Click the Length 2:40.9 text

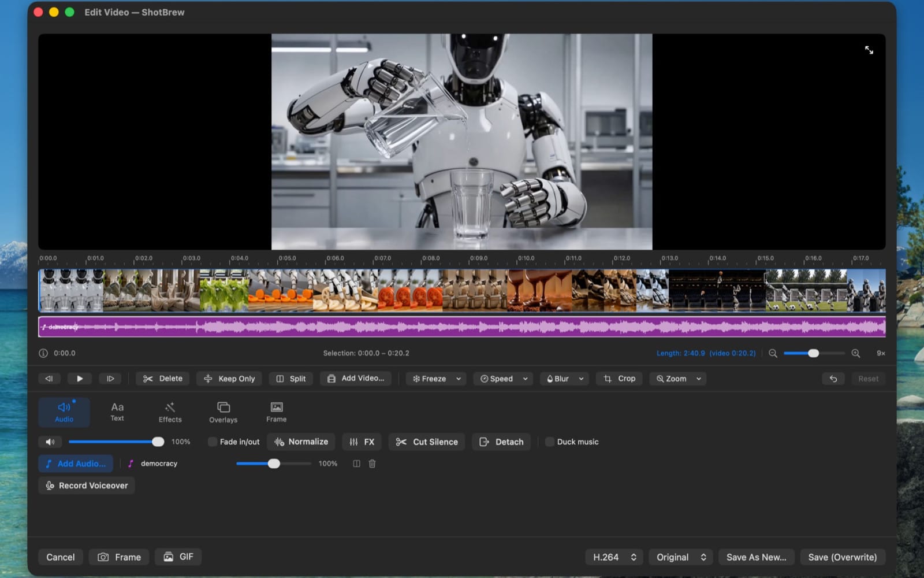point(680,353)
